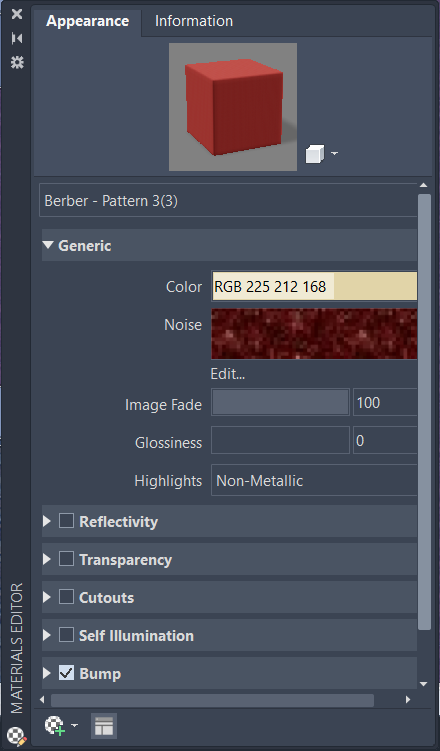
Task: Click the Image Fade slider
Action: [x=280, y=402]
